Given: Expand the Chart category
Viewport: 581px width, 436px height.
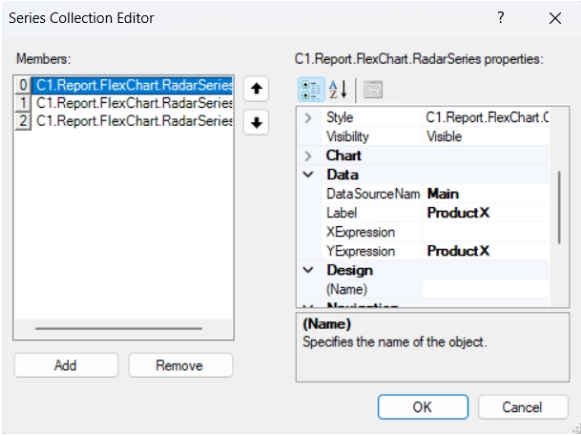Looking at the screenshot, I should click(x=308, y=156).
